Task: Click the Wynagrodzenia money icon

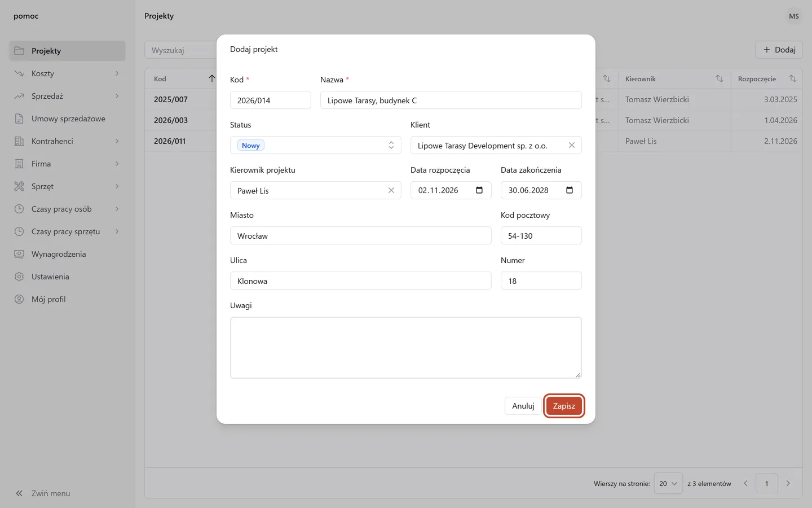Action: pos(19,254)
